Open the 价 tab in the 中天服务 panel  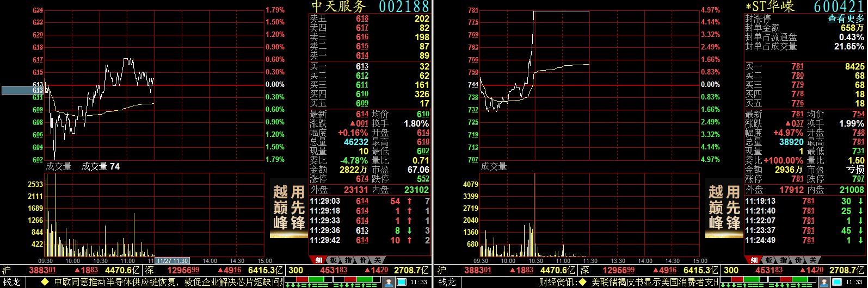tap(362, 260)
